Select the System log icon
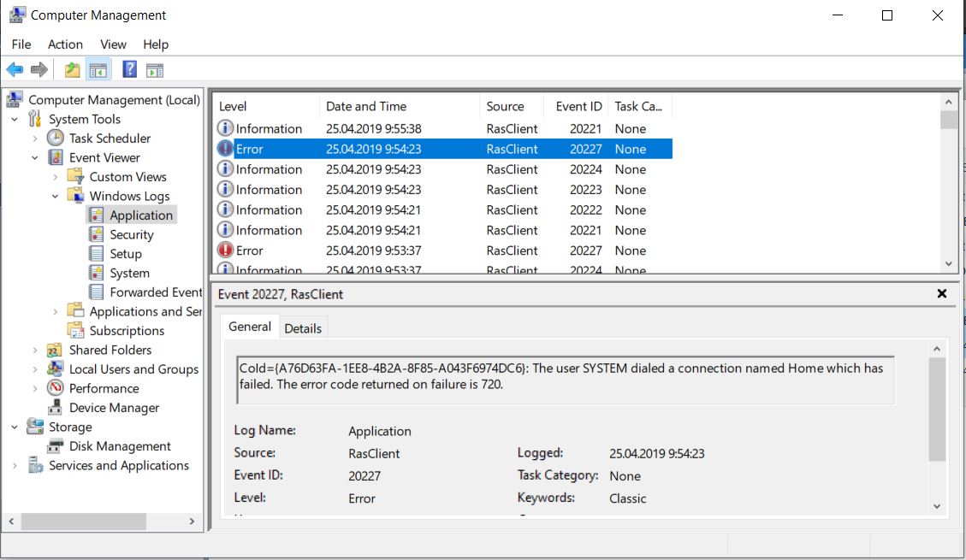Image resolution: width=966 pixels, height=560 pixels. tap(96, 273)
